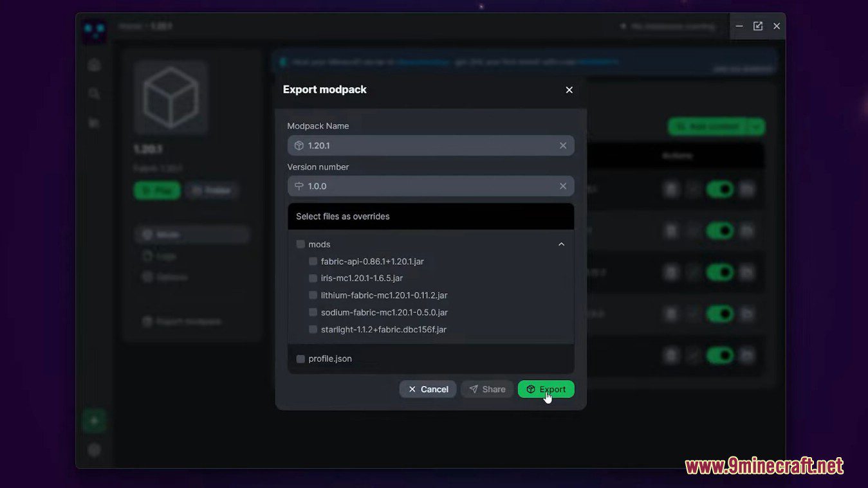Click the 'Select files as overrides' header
The image size is (868, 488).
click(430, 217)
